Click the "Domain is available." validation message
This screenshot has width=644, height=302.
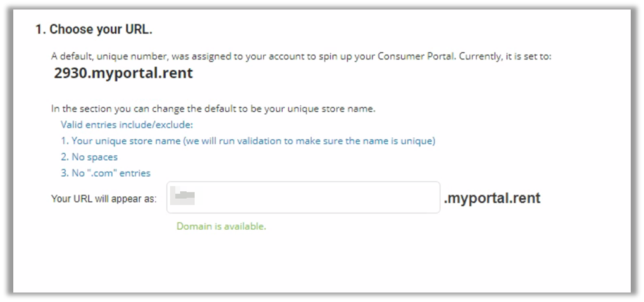pyautogui.click(x=221, y=226)
